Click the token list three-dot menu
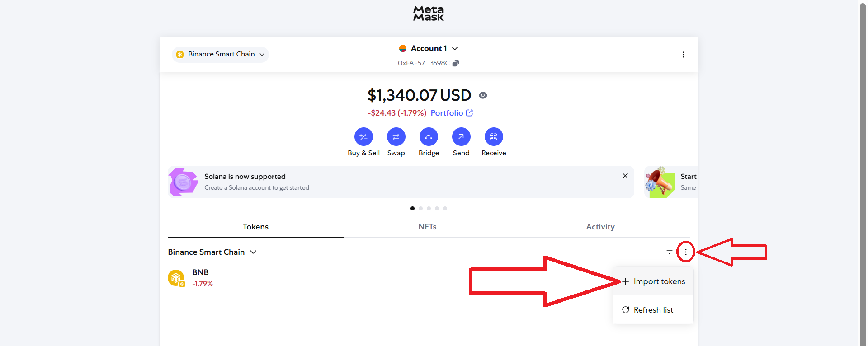This screenshot has width=868, height=346. point(686,252)
